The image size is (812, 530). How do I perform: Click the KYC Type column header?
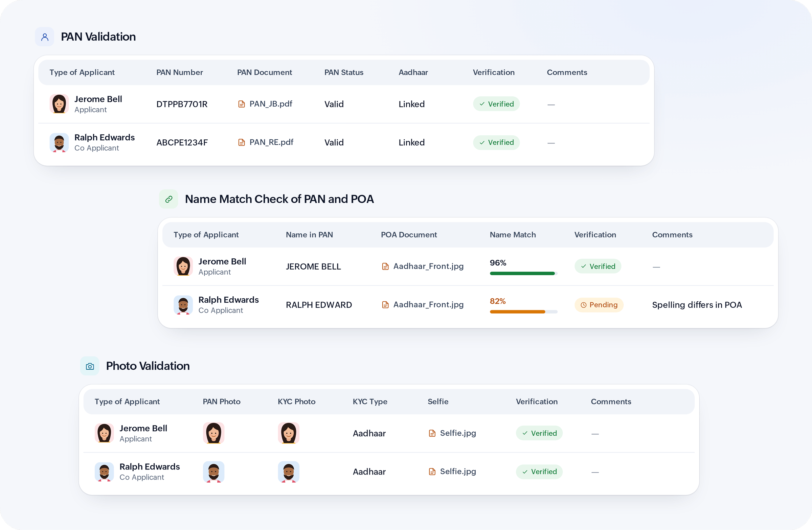[370, 401]
